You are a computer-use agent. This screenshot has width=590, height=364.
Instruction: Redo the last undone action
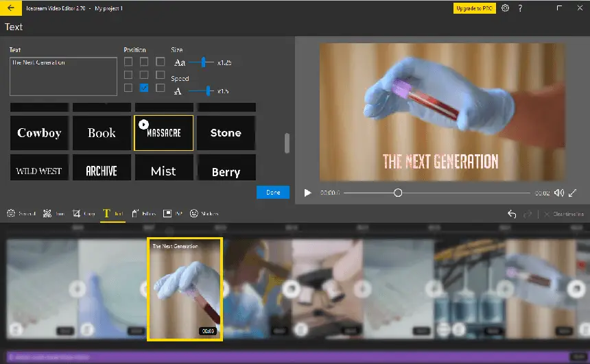[528, 214]
